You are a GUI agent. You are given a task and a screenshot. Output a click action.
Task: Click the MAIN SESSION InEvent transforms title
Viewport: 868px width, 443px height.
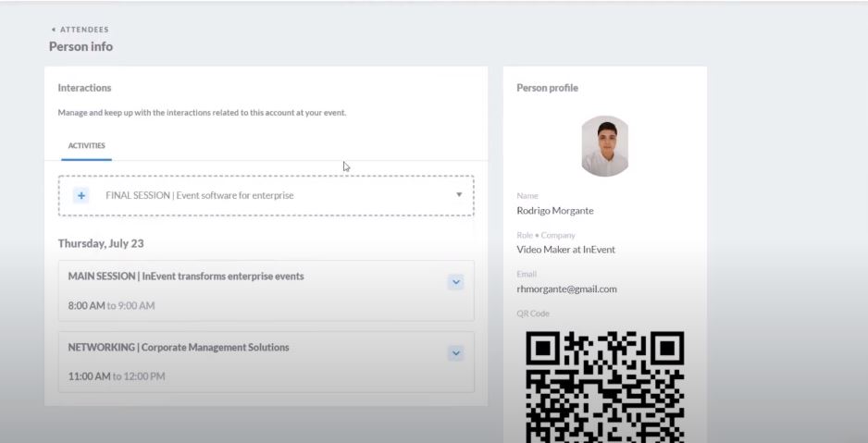186,276
